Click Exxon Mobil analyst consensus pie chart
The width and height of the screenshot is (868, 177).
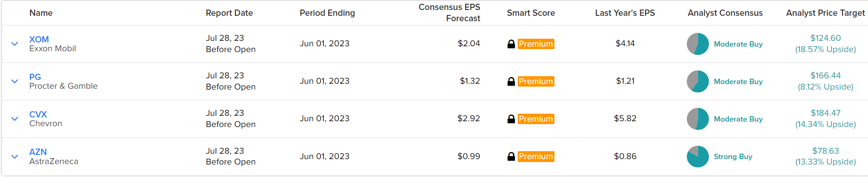pos(698,44)
